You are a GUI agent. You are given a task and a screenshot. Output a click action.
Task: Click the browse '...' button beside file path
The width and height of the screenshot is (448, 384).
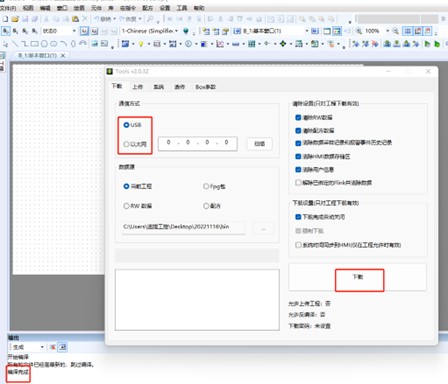[x=263, y=229]
